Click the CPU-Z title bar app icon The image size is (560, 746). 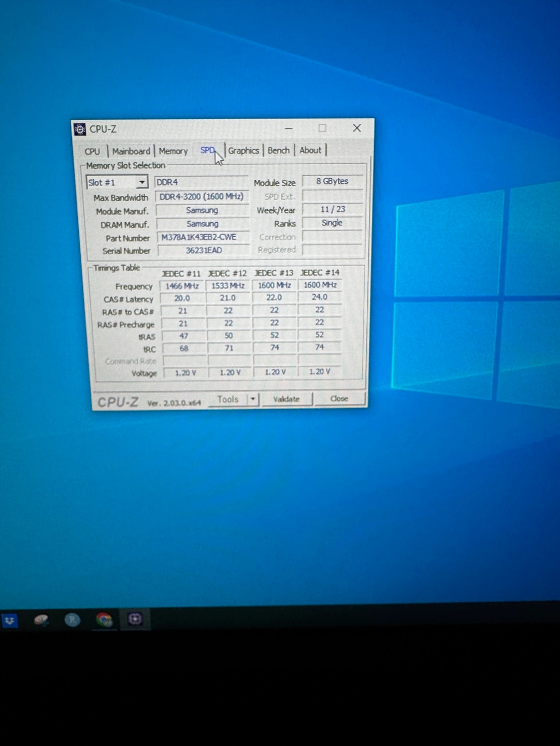[80, 129]
